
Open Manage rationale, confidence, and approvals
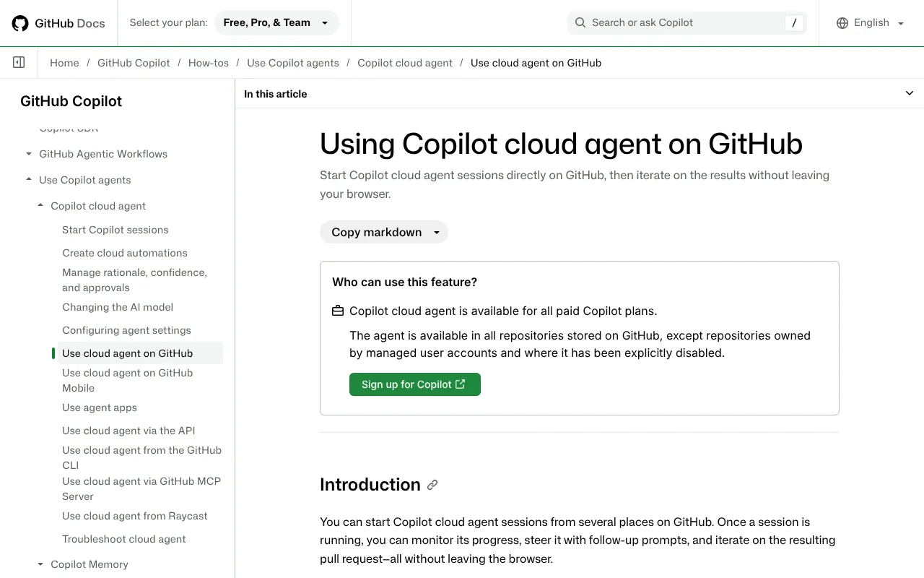pos(134,280)
